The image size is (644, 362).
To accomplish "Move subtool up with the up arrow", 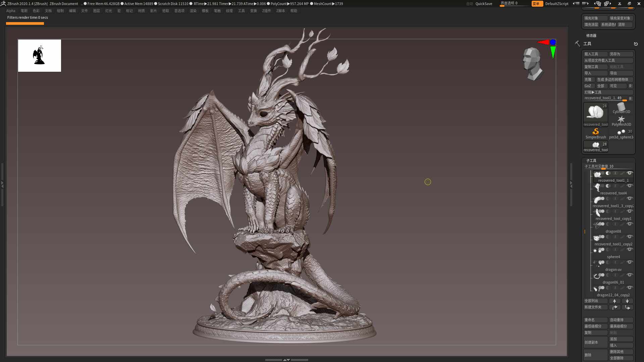I will click(x=614, y=301).
